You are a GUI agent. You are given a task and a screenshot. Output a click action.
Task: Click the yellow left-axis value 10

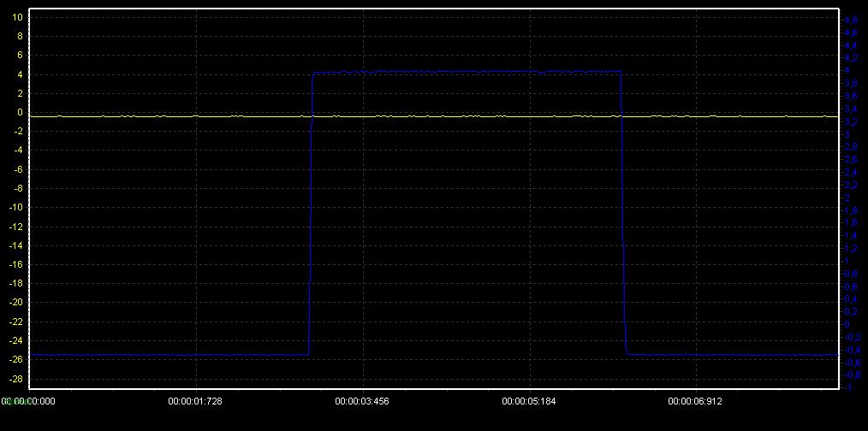(19, 17)
